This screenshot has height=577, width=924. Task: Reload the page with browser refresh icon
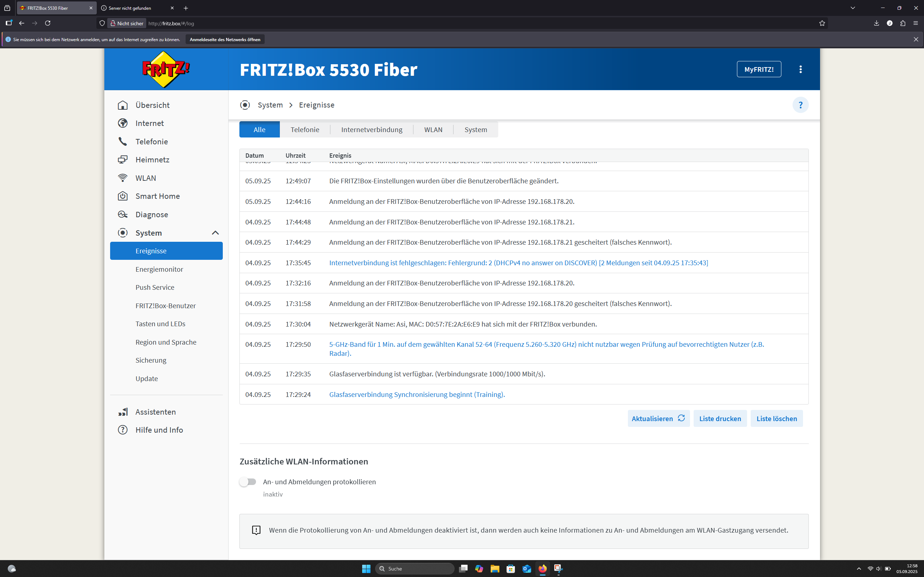[x=48, y=23]
